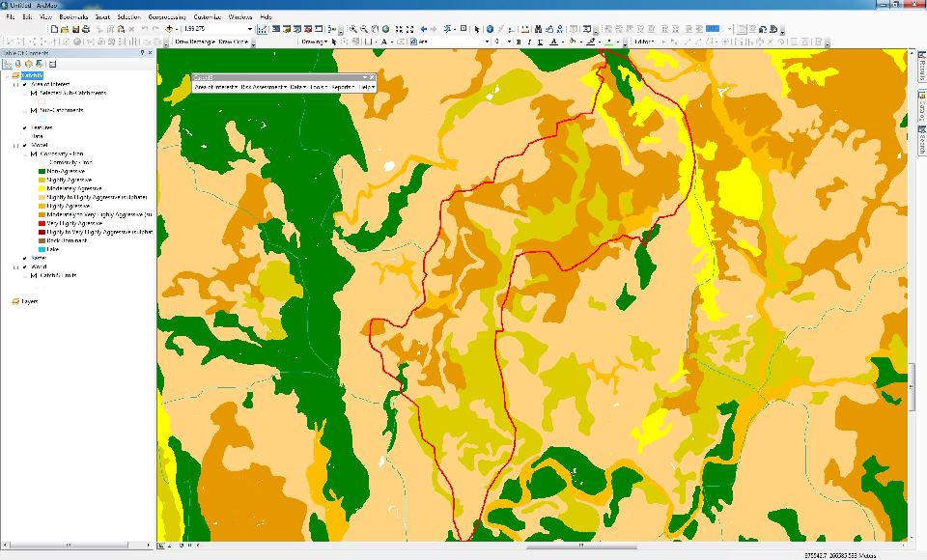Toggle the World layer checkbox off
This screenshot has width=927, height=560.
25,266
